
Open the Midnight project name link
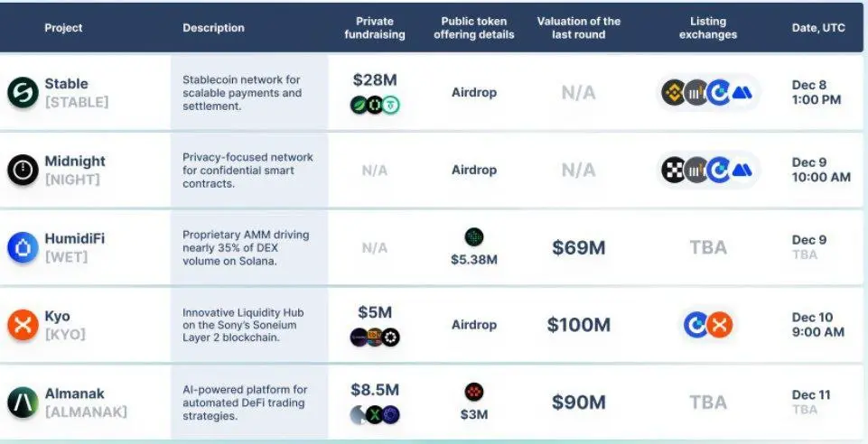(75, 161)
